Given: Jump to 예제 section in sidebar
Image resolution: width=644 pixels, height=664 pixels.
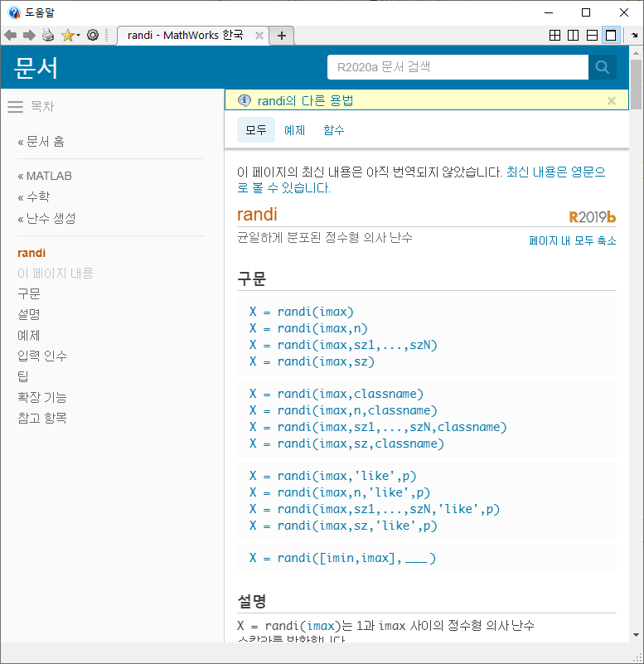Looking at the screenshot, I should (29, 336).
